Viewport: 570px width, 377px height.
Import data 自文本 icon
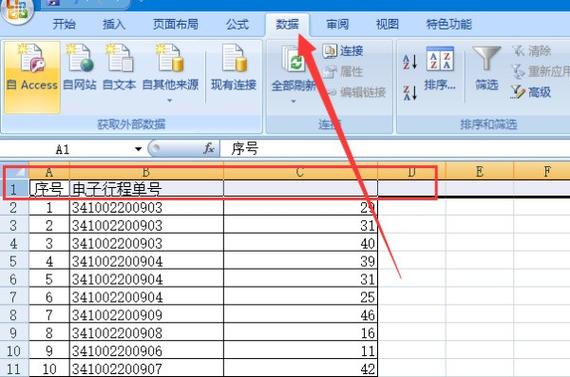point(119,67)
